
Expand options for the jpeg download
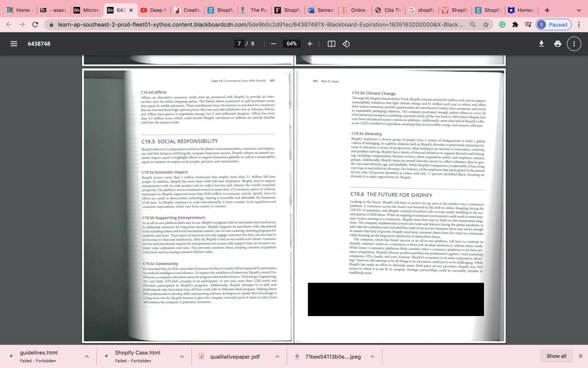[372, 356]
